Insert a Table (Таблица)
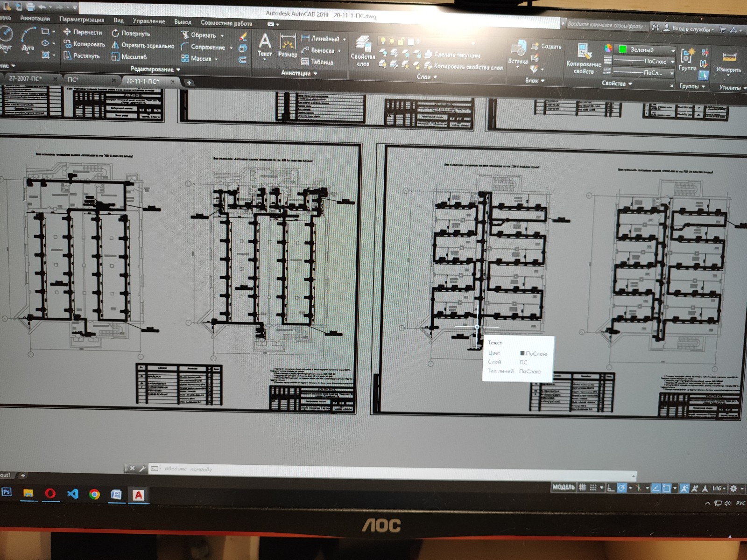747x560 pixels. (x=317, y=62)
